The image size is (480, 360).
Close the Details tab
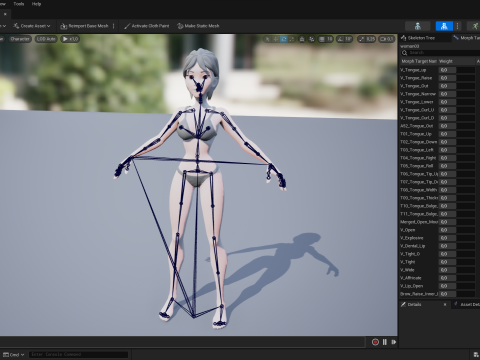click(445, 305)
